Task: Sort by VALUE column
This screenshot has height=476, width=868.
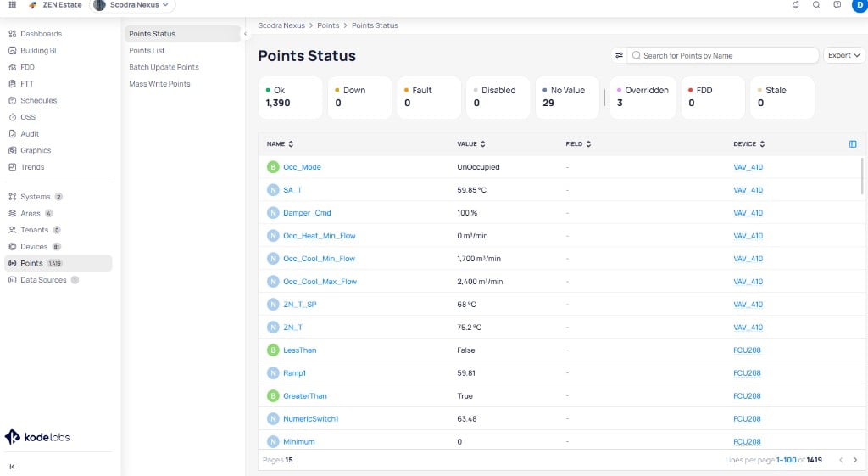Action: [x=471, y=144]
